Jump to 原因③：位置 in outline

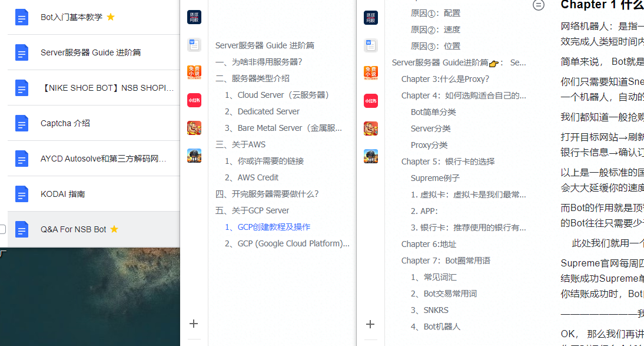pos(436,46)
